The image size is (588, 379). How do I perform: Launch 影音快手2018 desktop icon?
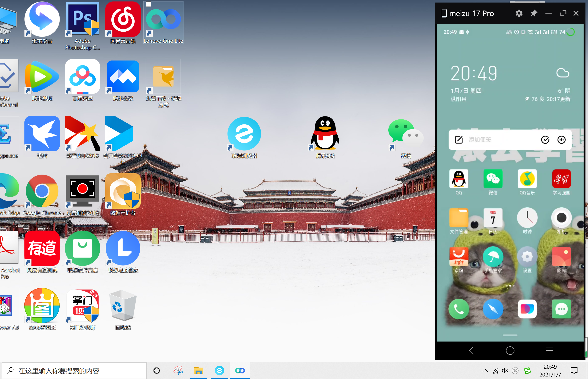click(x=83, y=137)
